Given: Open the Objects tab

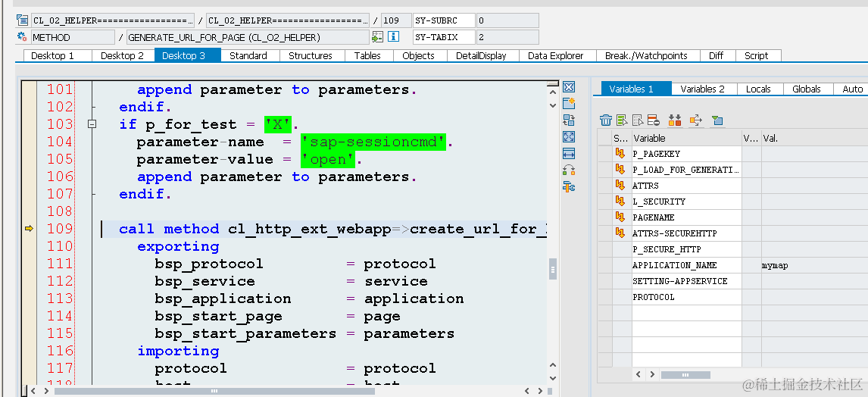Looking at the screenshot, I should pos(418,55).
